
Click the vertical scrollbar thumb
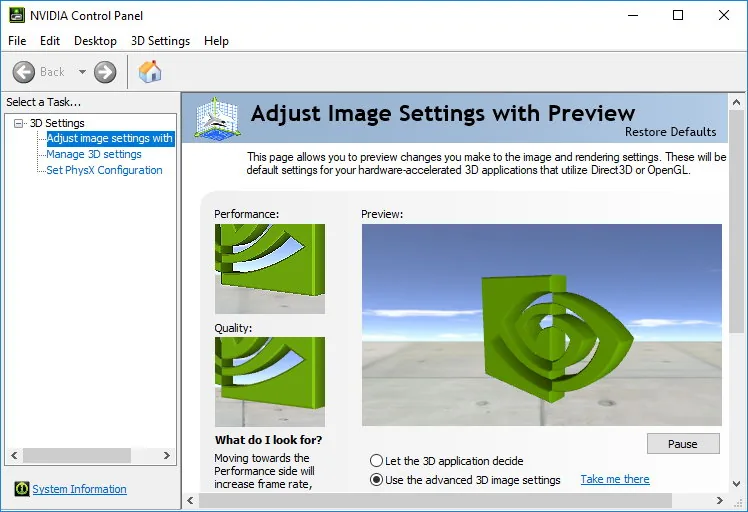pos(736,222)
